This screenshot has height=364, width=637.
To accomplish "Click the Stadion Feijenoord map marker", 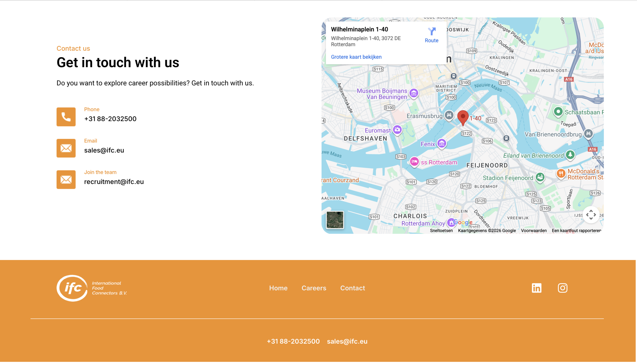I will point(540,177).
